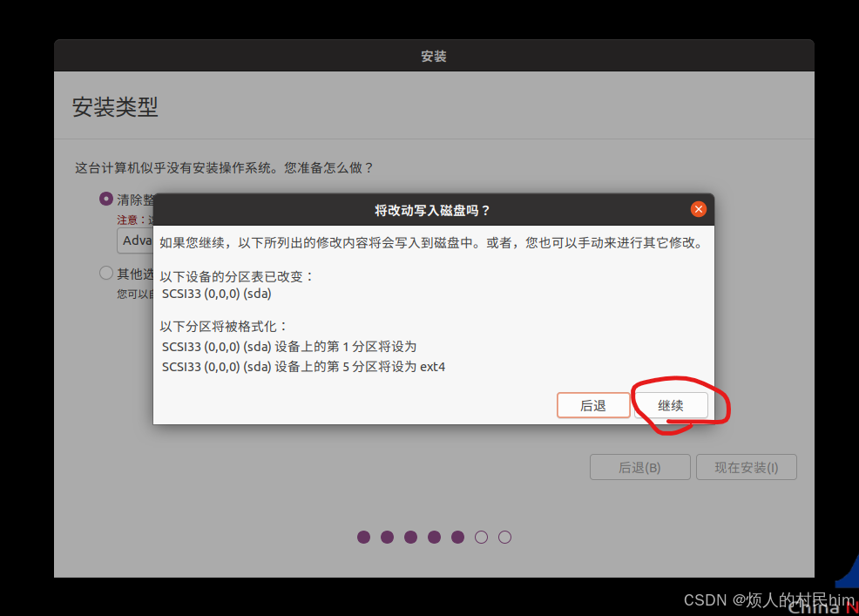
Task: Close the 将改动写入磁盘吗 dialog with orange X
Action: tap(698, 209)
